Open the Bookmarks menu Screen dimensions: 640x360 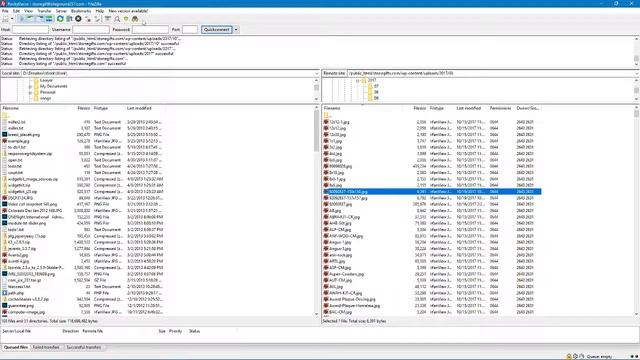81,11
